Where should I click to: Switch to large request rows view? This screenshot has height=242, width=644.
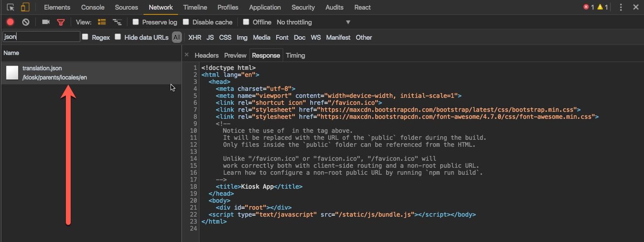point(102,22)
